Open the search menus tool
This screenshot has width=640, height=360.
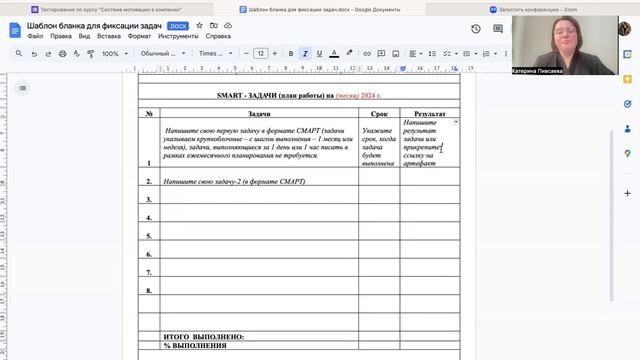pos(19,53)
